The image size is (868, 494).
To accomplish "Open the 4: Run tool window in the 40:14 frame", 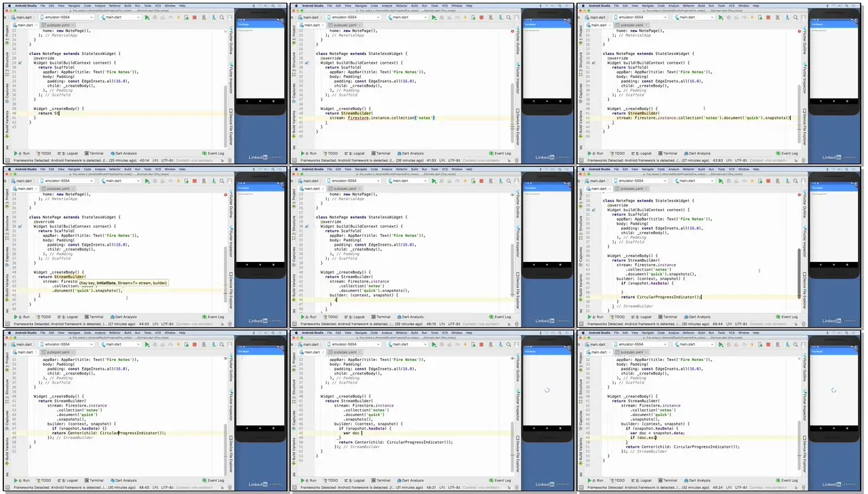I will [x=22, y=153].
